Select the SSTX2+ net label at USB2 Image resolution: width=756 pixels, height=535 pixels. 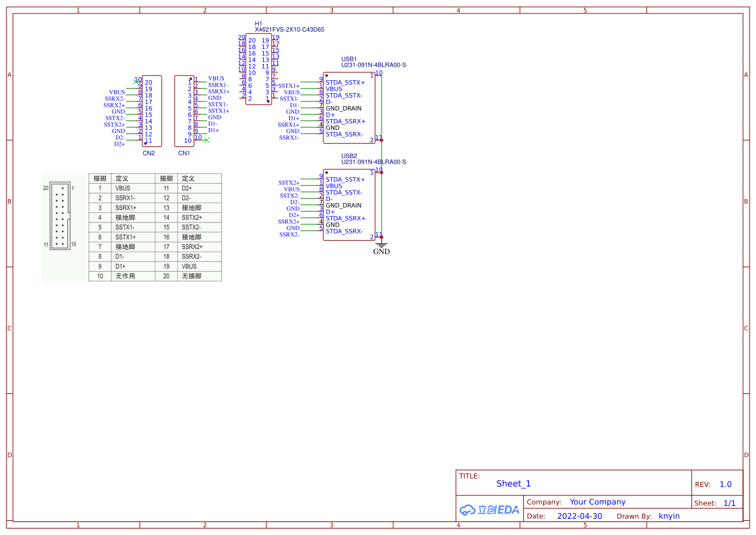coord(289,183)
